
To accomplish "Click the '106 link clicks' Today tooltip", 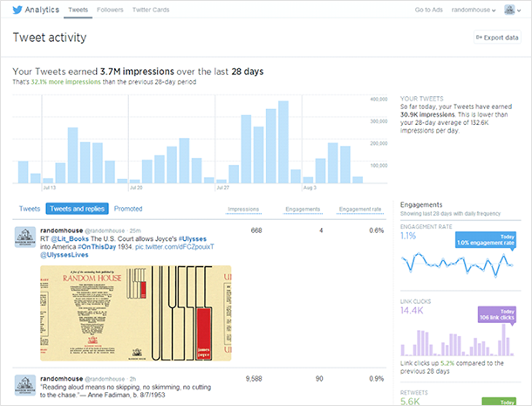I will click(x=497, y=314).
